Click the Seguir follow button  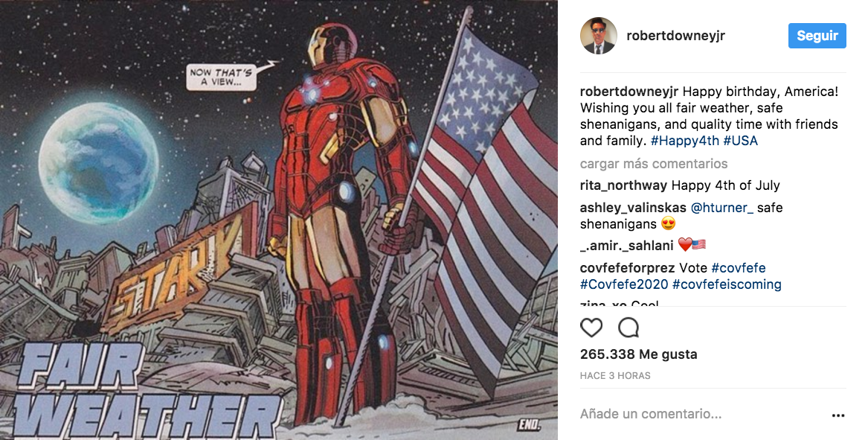pos(817,36)
